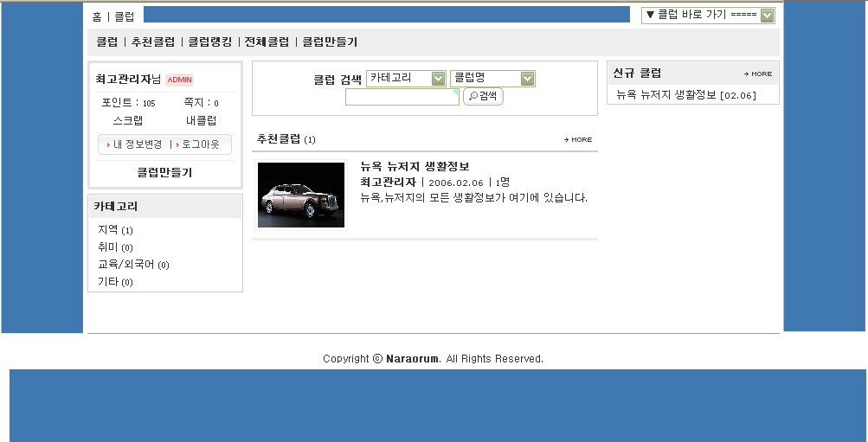
Task: Click 클럽만들기 in the left user panel
Action: point(164,172)
